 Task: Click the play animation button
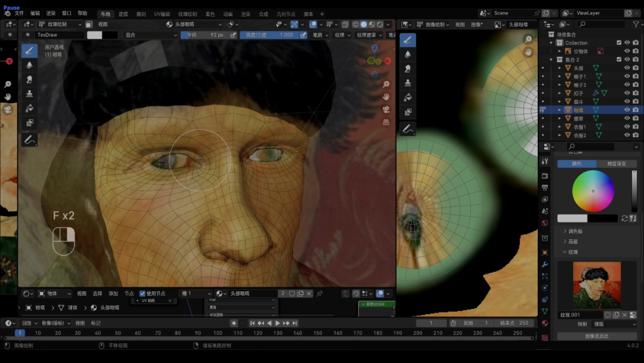pos(278,323)
